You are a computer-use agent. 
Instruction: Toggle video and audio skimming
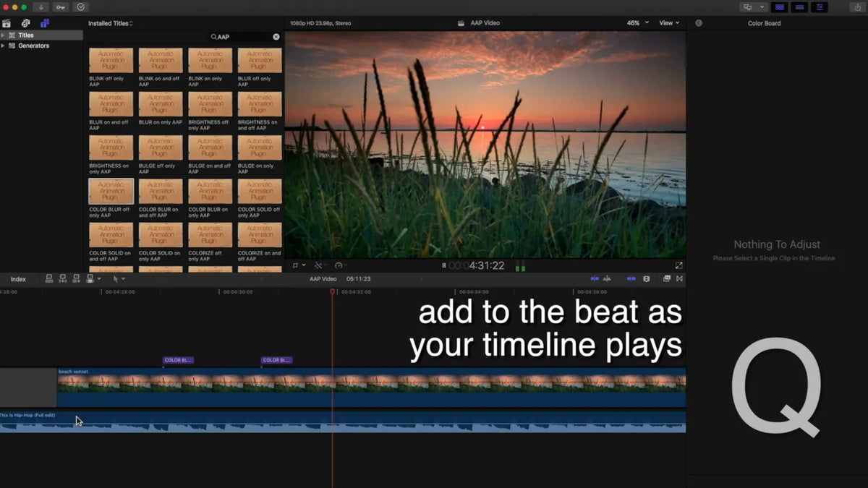[x=595, y=278]
